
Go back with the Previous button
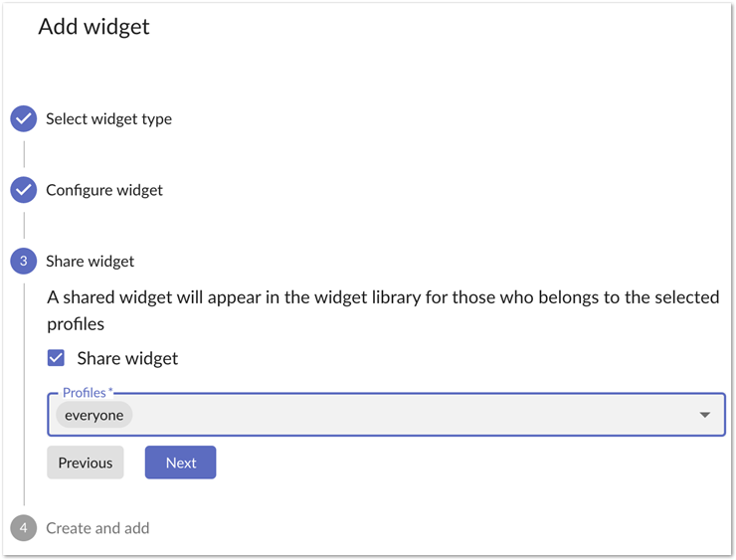pos(86,463)
